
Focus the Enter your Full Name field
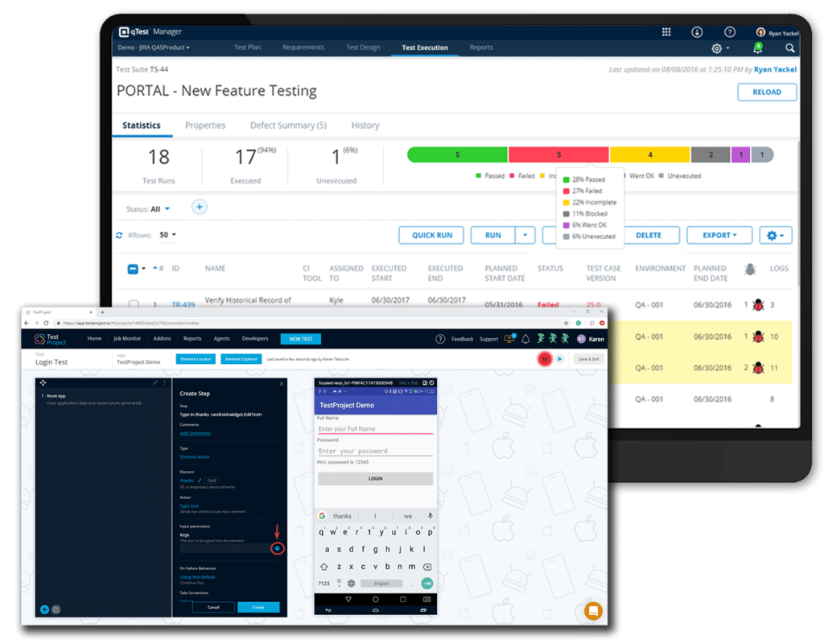(375, 429)
